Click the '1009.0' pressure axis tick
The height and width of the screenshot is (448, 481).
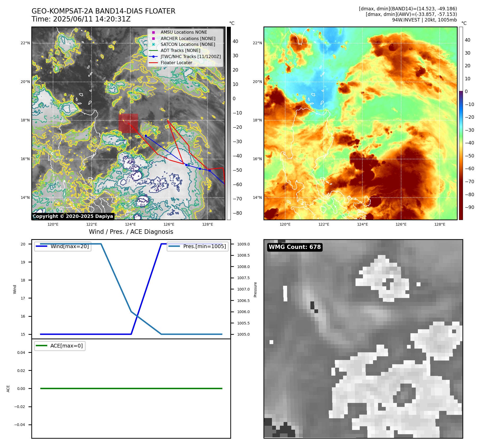click(243, 244)
